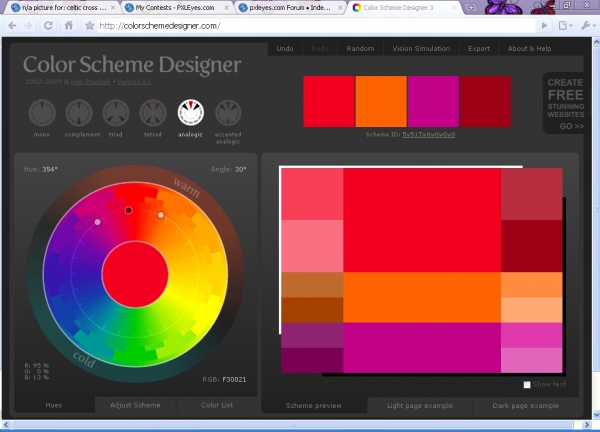Click Undo in the top menu
The width and height of the screenshot is (600, 432).
click(x=285, y=49)
